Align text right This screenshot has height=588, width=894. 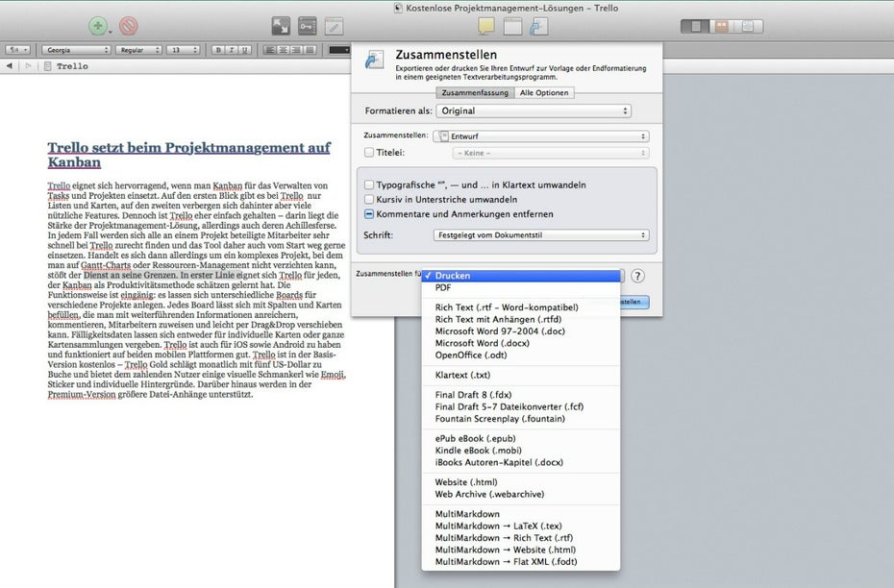[296, 50]
